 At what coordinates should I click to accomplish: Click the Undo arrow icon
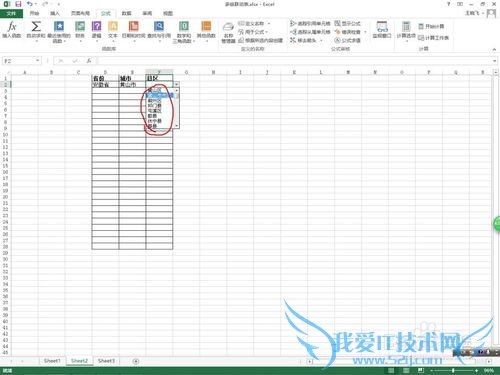point(30,4)
